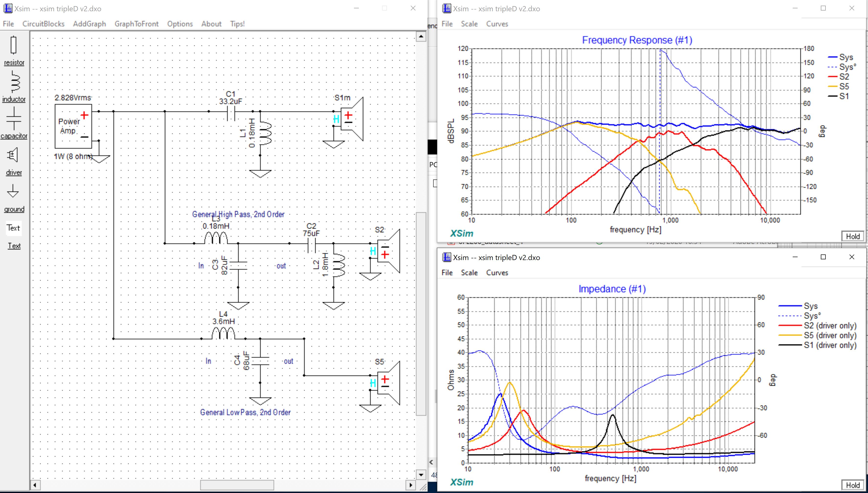
Task: Select capacitor C2 75uF in schematic
Action: tap(311, 244)
